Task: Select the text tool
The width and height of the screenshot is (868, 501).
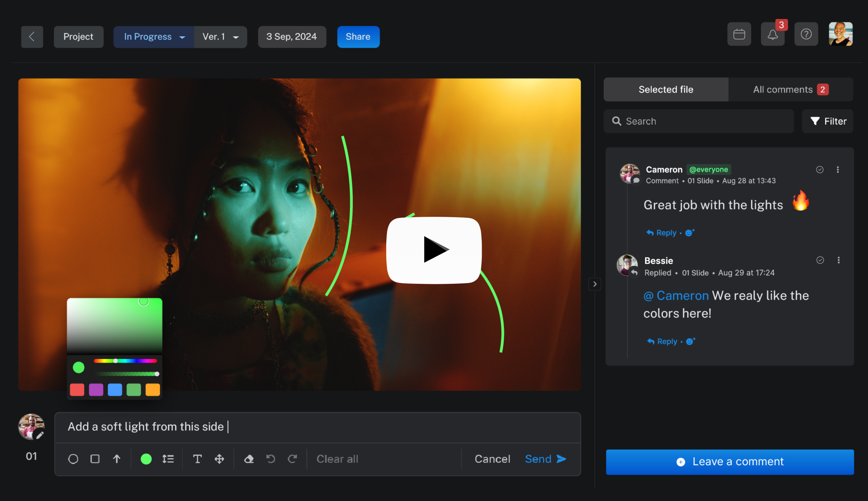Action: 197,459
